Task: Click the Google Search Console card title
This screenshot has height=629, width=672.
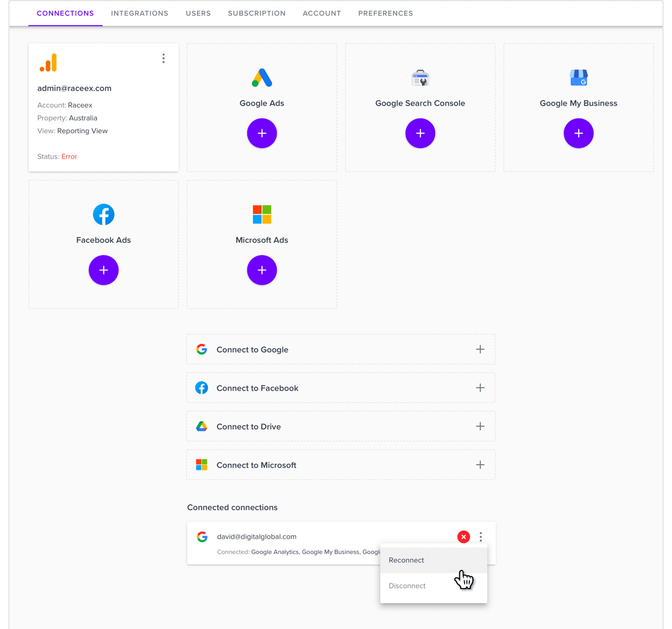Action: point(421,103)
